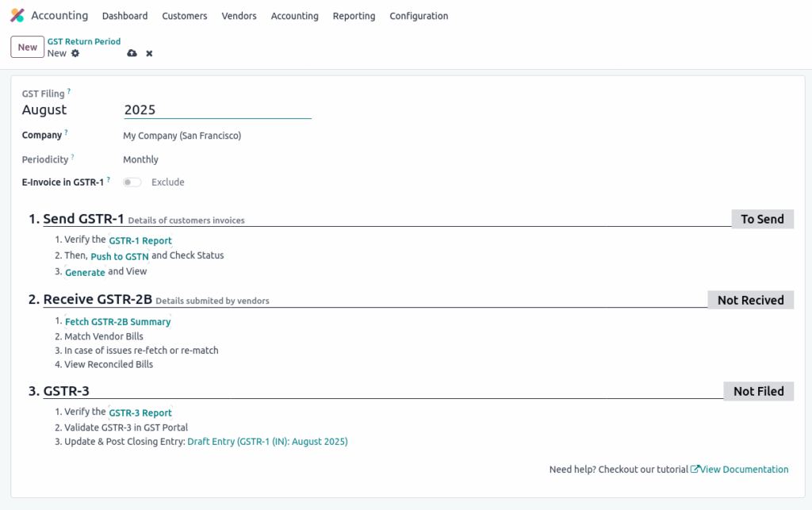Click the Details of customers invoices subtitle
Viewport: 812px width, 510px height.
point(186,220)
